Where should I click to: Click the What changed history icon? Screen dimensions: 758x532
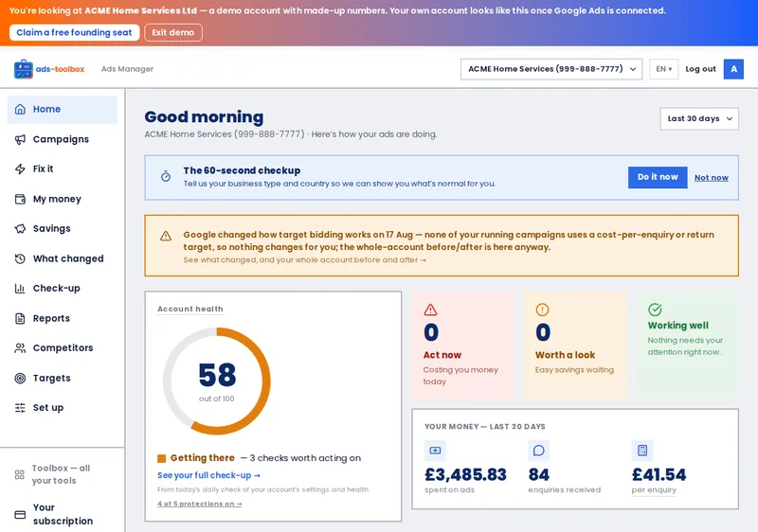(20, 258)
